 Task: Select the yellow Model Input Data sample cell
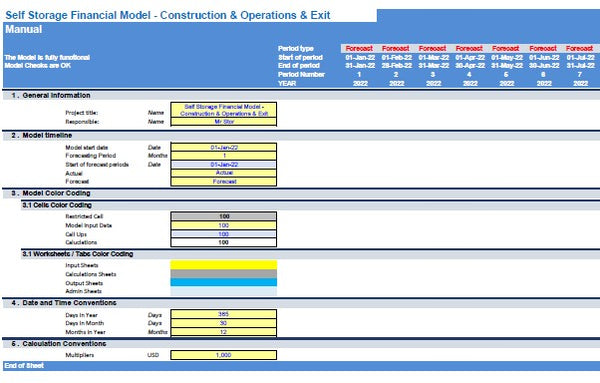click(223, 225)
